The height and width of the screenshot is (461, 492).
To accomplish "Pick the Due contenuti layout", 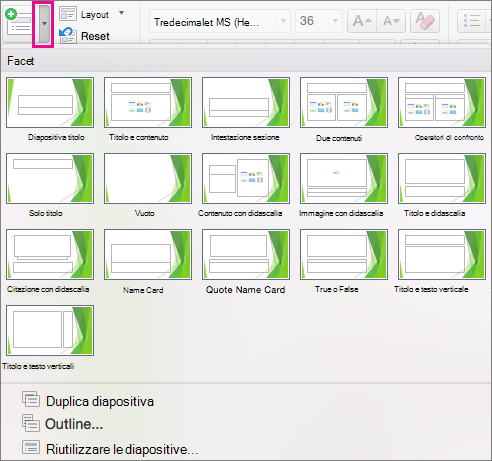I will 344,103.
